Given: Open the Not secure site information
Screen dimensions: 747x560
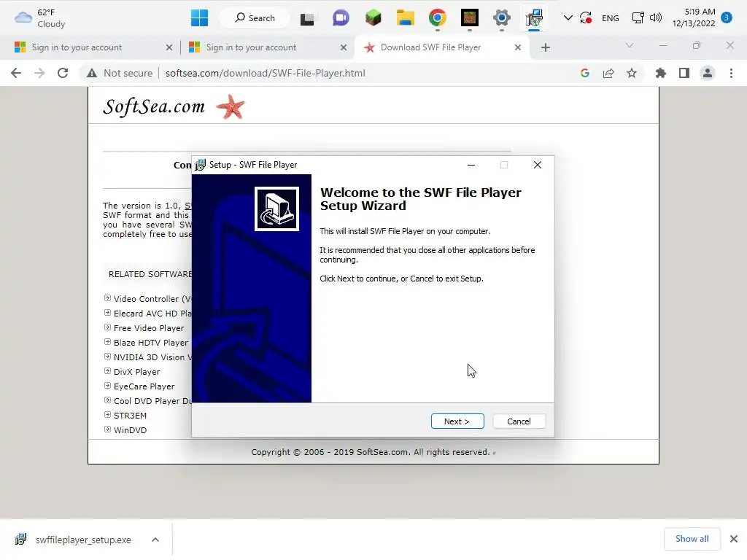Looking at the screenshot, I should [119, 74].
